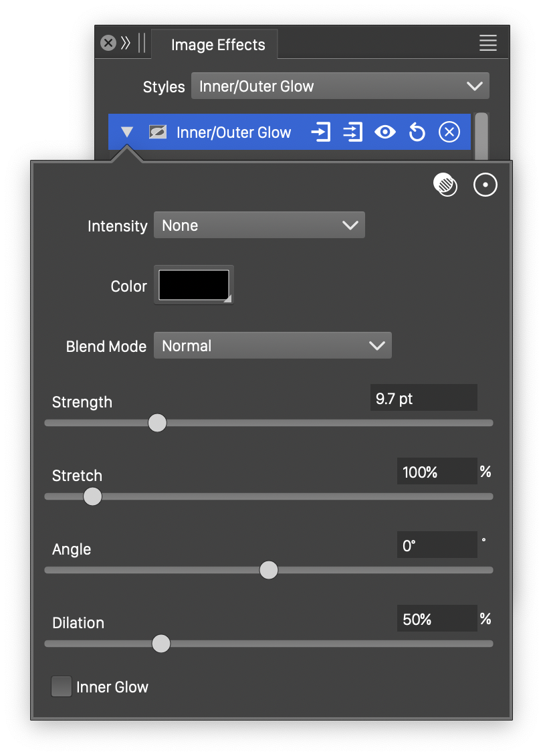The height and width of the screenshot is (756, 543).
Task: Open the Blend Mode dropdown
Action: tap(272, 346)
